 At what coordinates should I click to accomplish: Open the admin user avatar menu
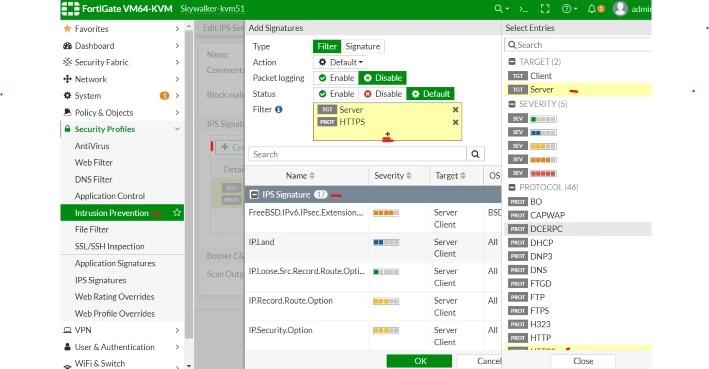[x=620, y=9]
